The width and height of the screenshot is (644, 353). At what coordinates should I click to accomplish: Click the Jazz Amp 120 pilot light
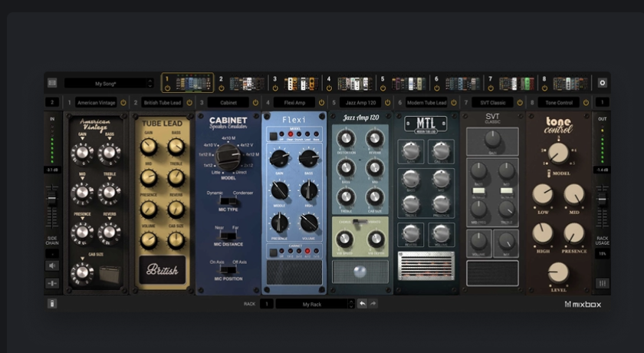[x=360, y=271]
